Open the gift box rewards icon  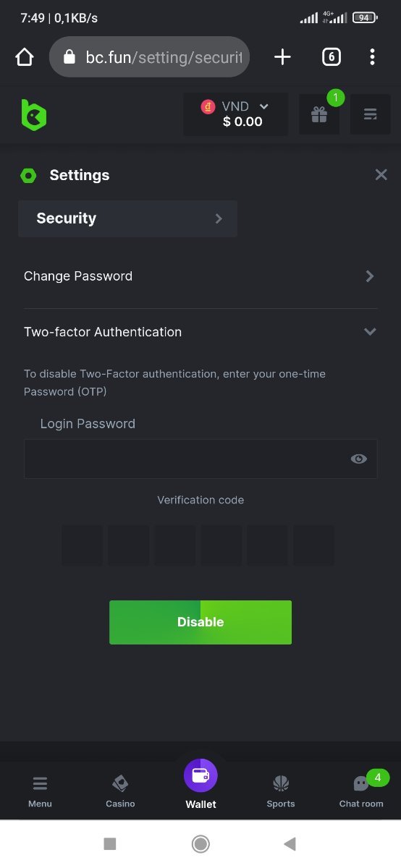[319, 114]
